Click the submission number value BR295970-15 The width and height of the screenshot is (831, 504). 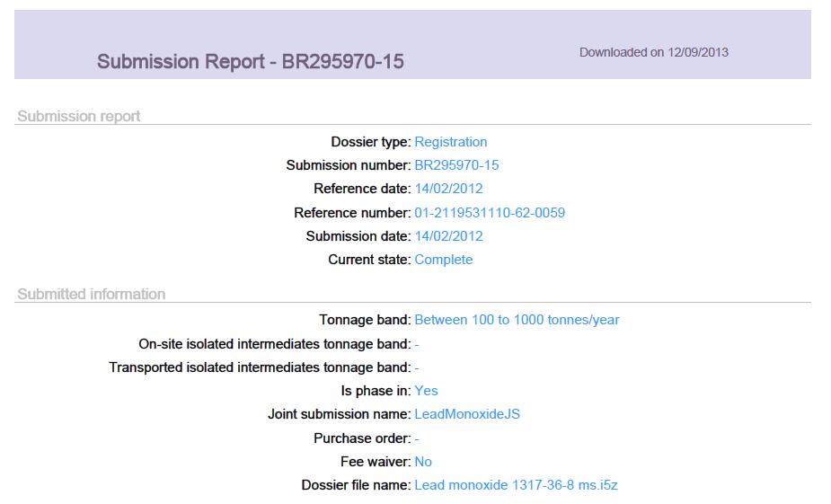(456, 165)
